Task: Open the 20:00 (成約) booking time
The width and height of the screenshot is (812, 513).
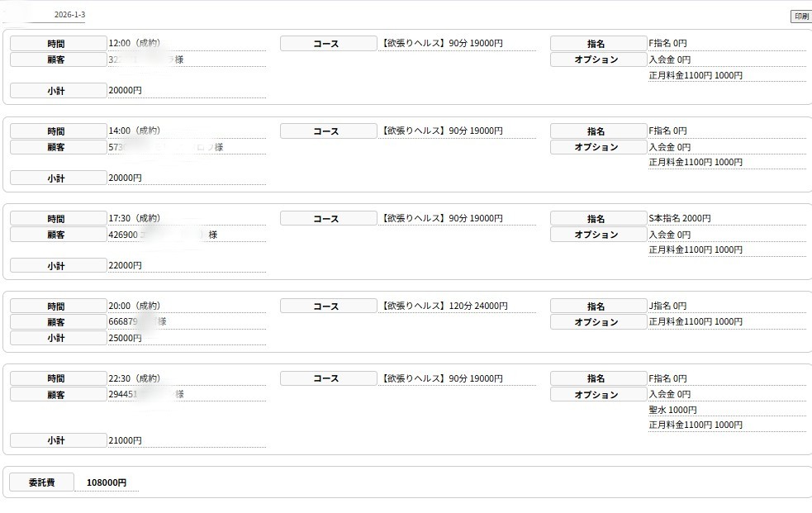Action: coord(134,306)
